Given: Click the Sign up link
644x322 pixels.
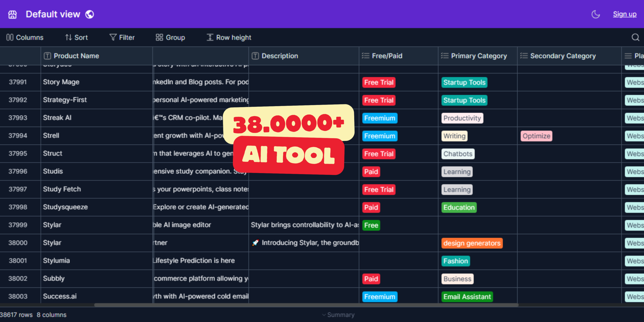Looking at the screenshot, I should point(625,14).
